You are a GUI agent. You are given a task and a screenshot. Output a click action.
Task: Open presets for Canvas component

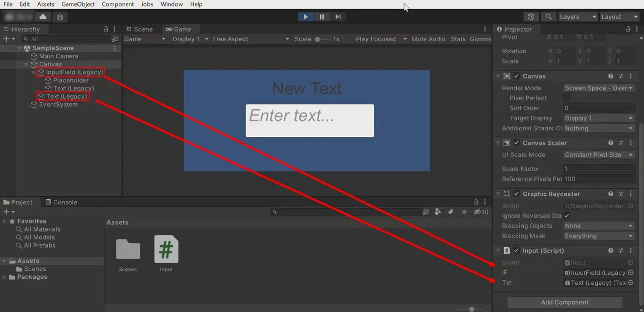621,76
